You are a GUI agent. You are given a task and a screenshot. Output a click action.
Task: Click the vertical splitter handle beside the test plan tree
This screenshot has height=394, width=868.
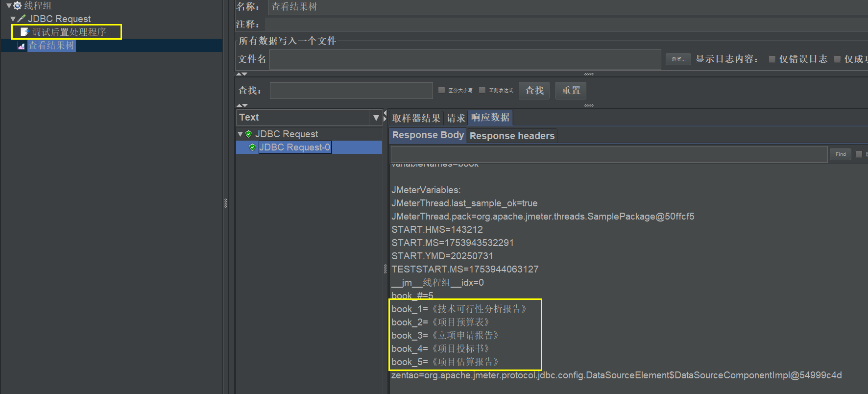click(226, 203)
